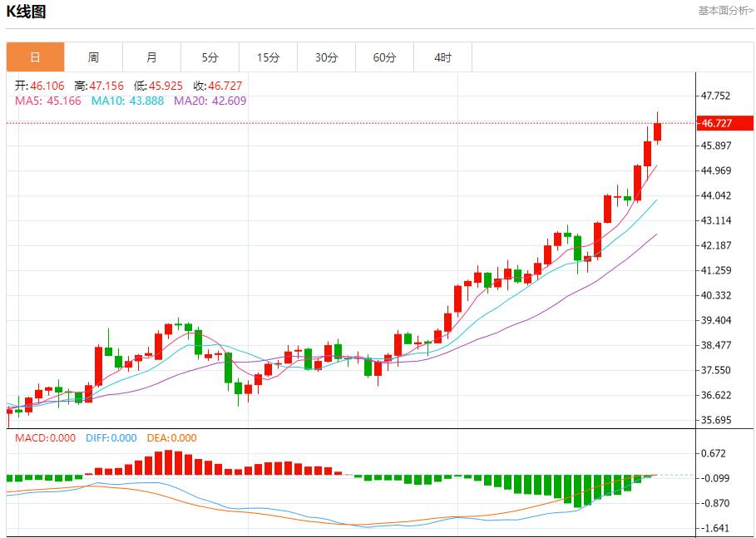
Task: Switch to the 周 (weekly) timeframe tab
Action: [x=94, y=57]
